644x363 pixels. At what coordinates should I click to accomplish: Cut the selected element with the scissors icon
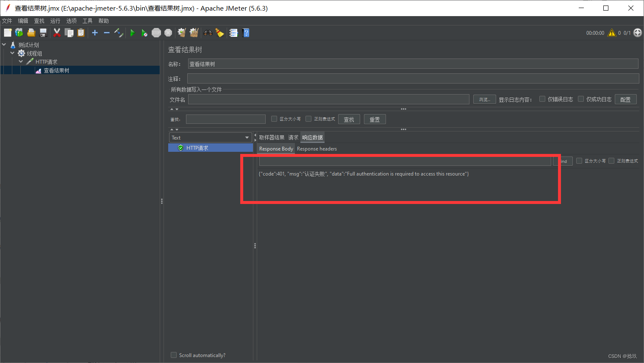tap(57, 33)
